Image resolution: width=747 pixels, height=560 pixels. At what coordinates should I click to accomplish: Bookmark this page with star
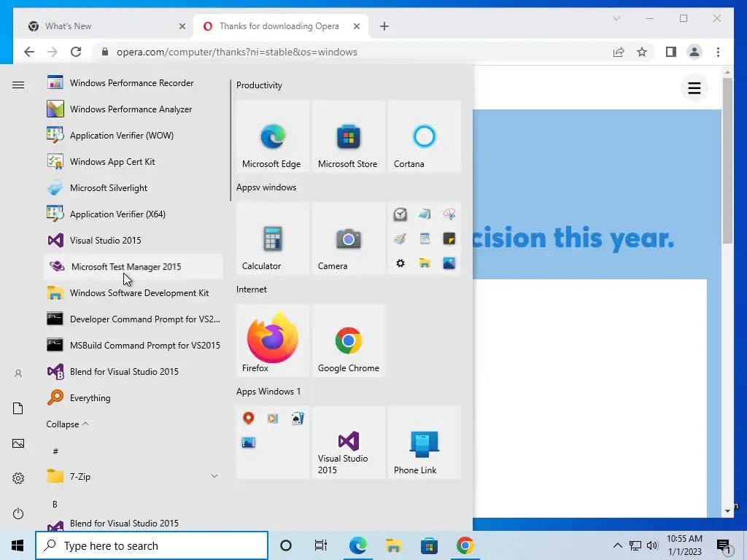coord(642,52)
